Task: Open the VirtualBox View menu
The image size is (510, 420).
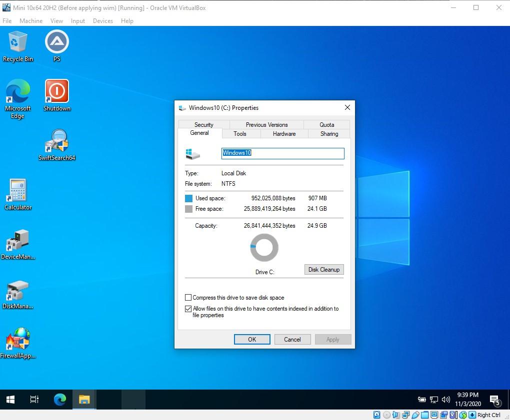Action: point(56,21)
